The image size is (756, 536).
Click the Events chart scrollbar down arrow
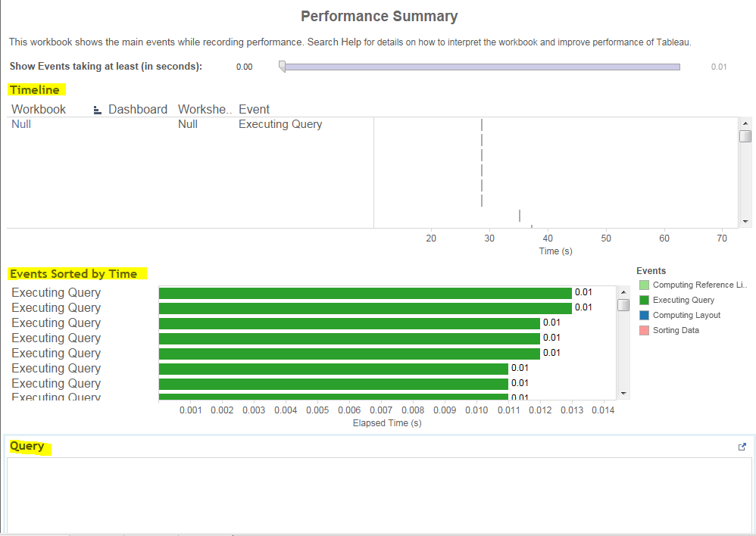623,393
